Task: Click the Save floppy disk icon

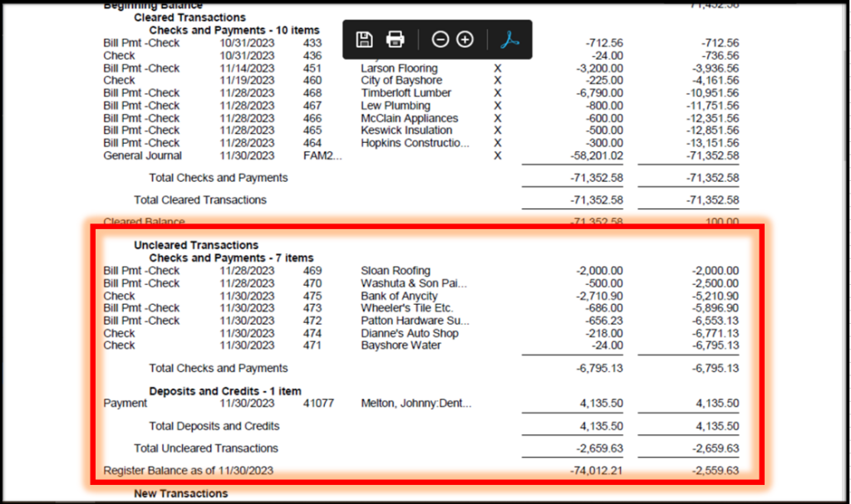Action: pyautogui.click(x=364, y=39)
